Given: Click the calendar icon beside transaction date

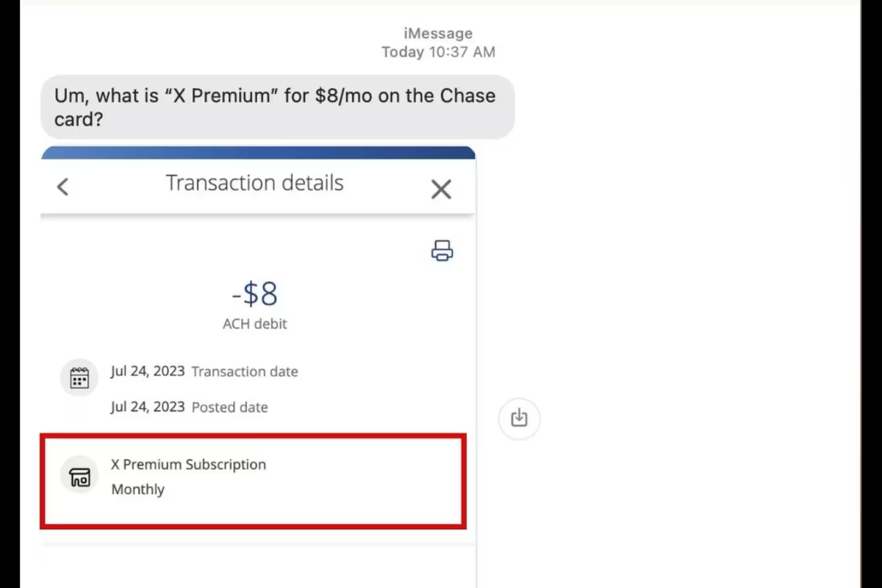Looking at the screenshot, I should 79,378.
